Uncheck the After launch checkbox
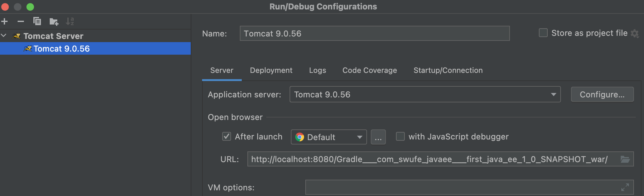The height and width of the screenshot is (196, 644). tap(227, 136)
